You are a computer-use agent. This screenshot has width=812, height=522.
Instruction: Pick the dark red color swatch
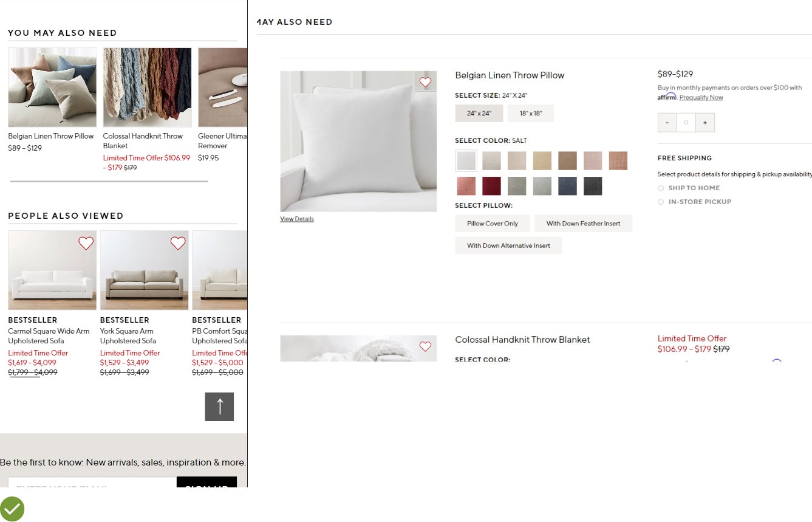[492, 186]
